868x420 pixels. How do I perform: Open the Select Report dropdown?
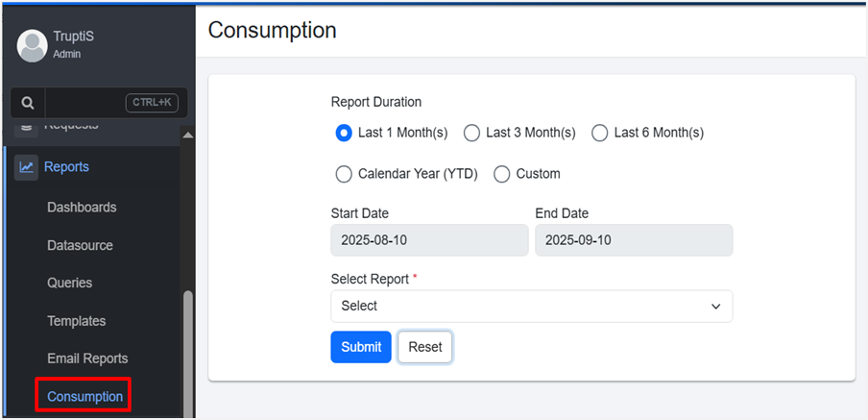point(531,306)
